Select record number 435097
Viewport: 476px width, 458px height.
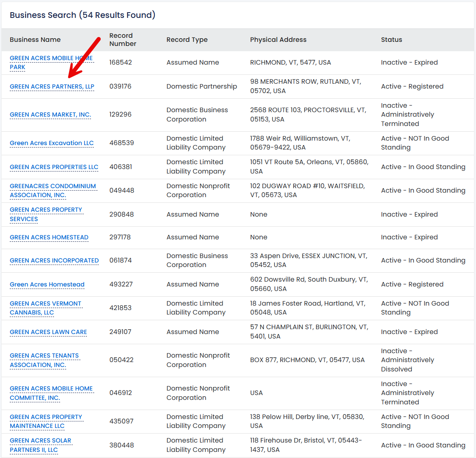pyautogui.click(x=121, y=421)
